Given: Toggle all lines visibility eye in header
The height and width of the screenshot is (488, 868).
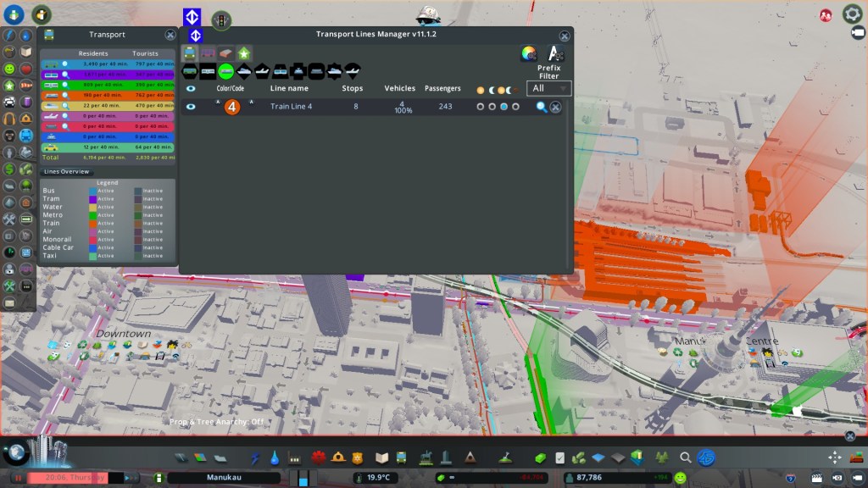Looking at the screenshot, I should (191, 88).
